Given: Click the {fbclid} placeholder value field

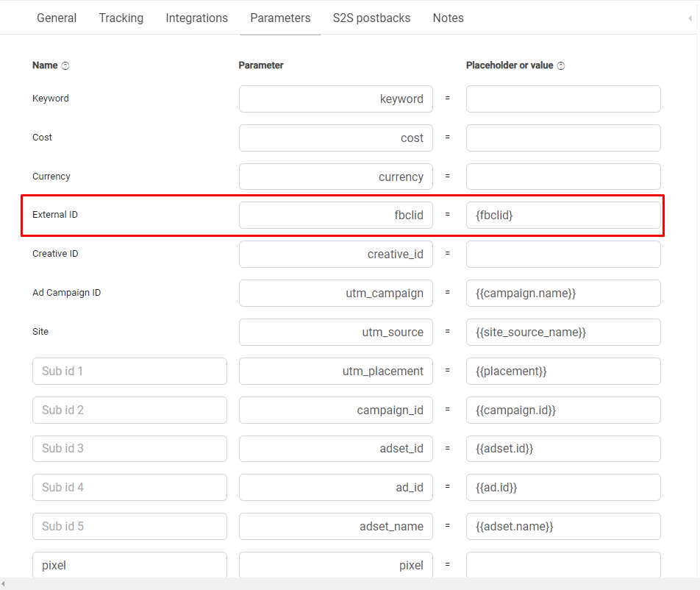Looking at the screenshot, I should (x=563, y=215).
